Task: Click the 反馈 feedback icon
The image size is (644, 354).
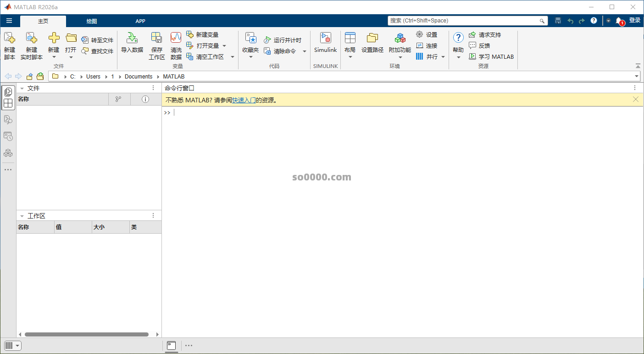Action: (x=472, y=46)
